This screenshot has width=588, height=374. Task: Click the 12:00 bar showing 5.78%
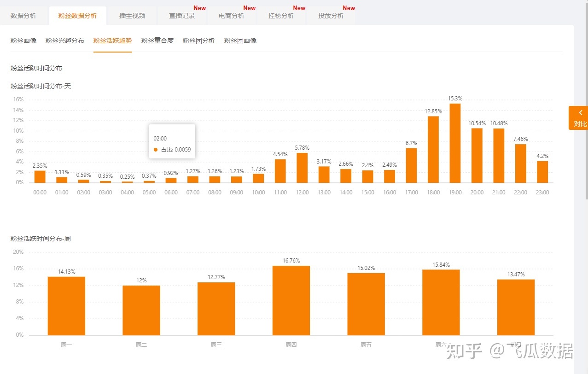coord(302,168)
